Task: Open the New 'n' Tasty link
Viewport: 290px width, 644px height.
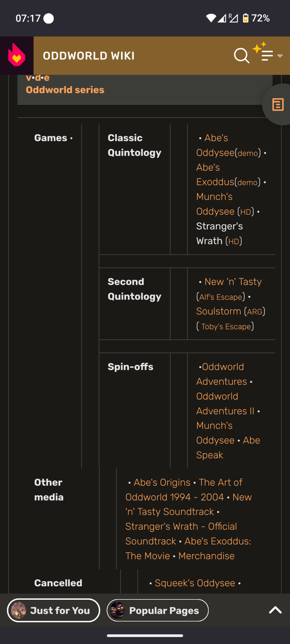Action: click(233, 282)
